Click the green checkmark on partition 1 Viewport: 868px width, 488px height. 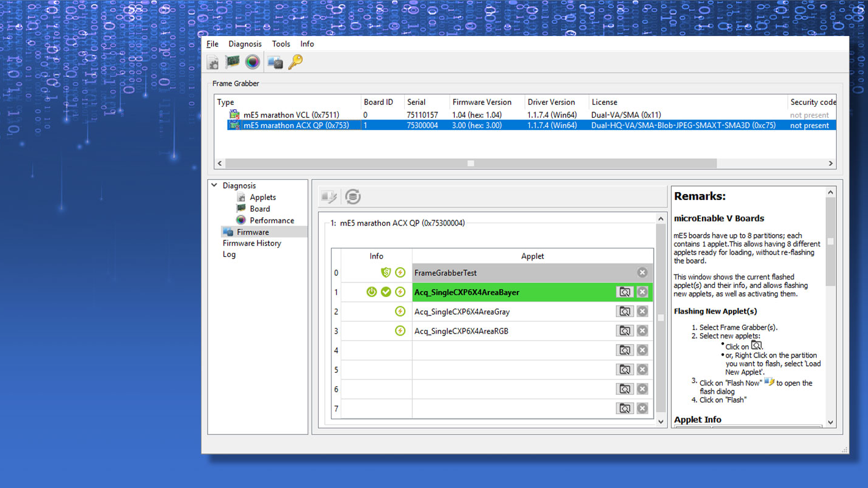386,292
